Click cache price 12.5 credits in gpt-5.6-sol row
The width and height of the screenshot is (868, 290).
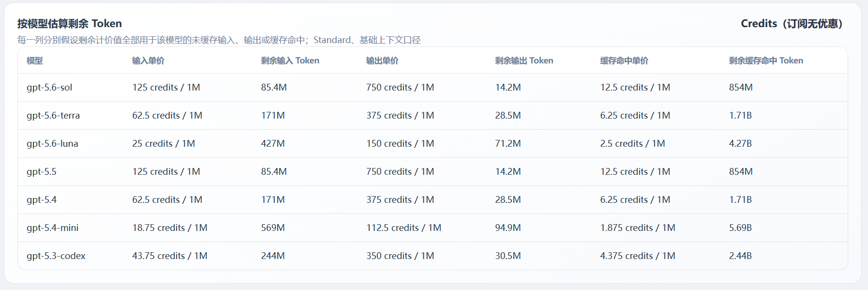tap(635, 88)
